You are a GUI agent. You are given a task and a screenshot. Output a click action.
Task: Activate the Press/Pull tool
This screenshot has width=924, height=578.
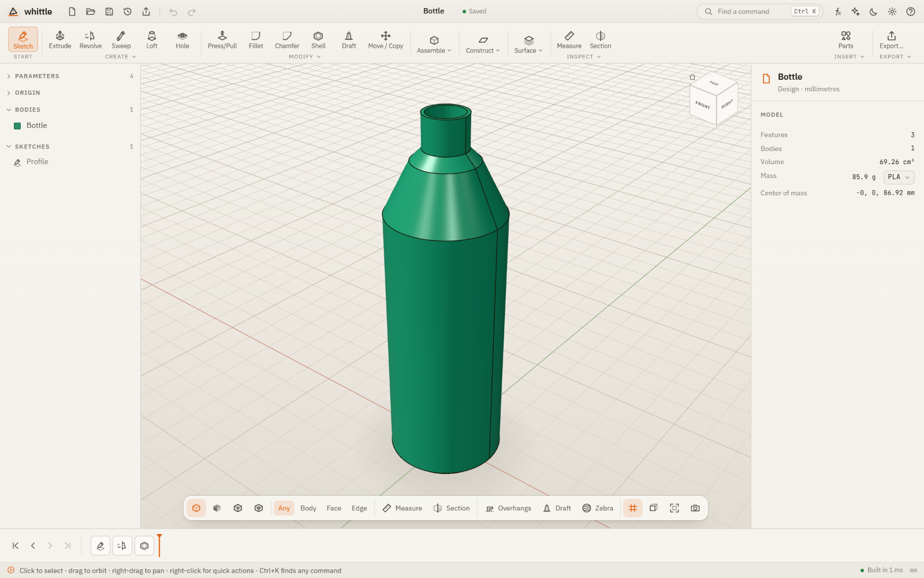tap(222, 39)
